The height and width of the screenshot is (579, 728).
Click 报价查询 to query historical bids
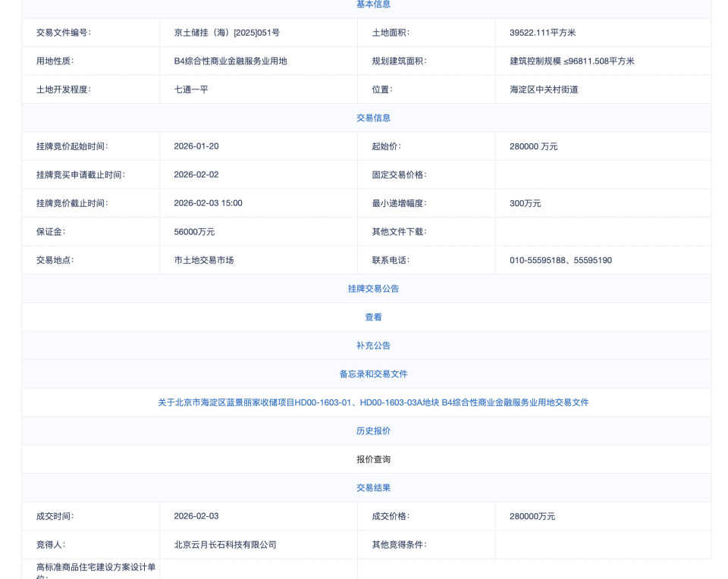coord(373,459)
